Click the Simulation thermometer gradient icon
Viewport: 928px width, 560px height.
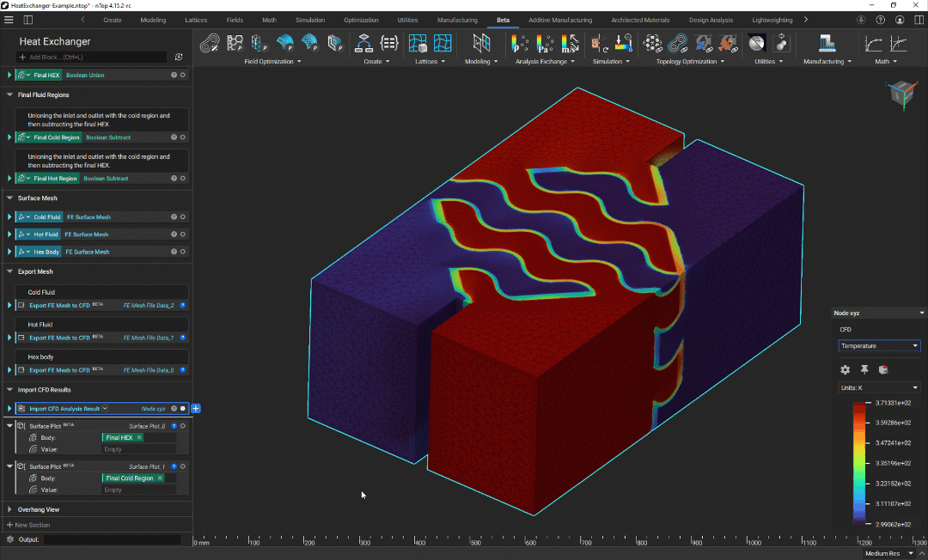click(624, 43)
